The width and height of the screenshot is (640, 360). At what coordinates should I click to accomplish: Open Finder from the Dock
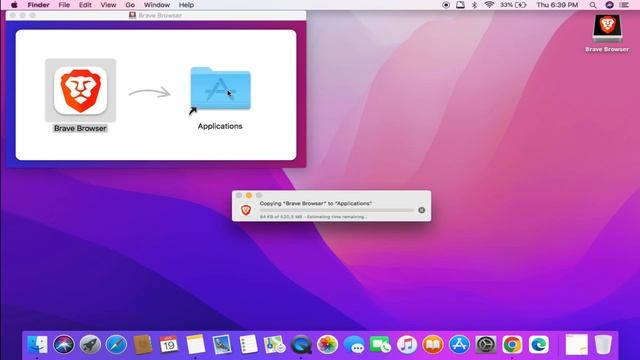pyautogui.click(x=37, y=344)
